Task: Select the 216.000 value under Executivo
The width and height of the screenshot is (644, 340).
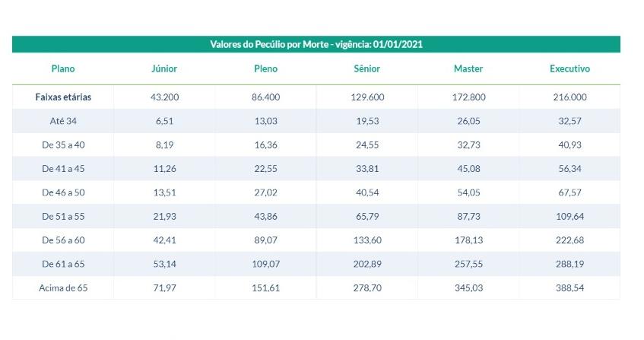Action: pos(569,97)
